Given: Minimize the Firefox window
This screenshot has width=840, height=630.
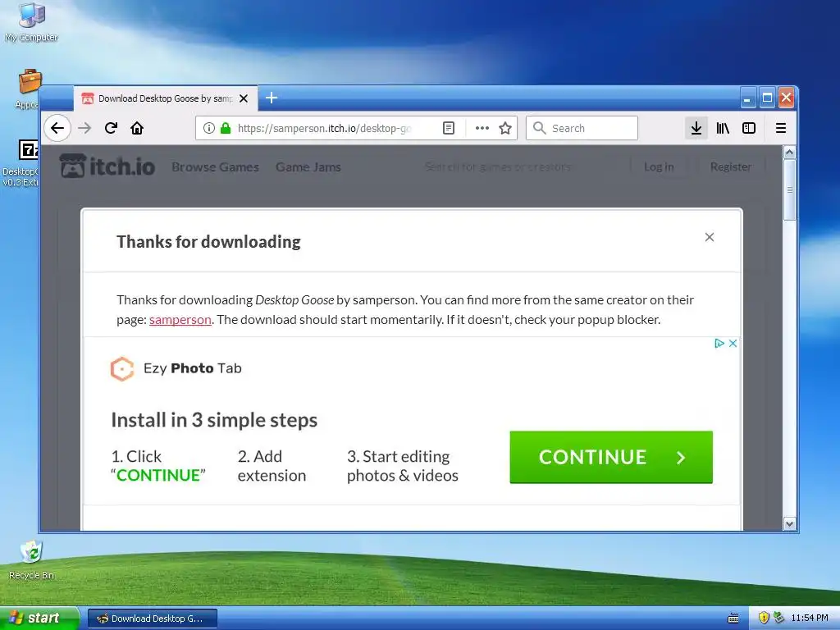Looking at the screenshot, I should (747, 98).
